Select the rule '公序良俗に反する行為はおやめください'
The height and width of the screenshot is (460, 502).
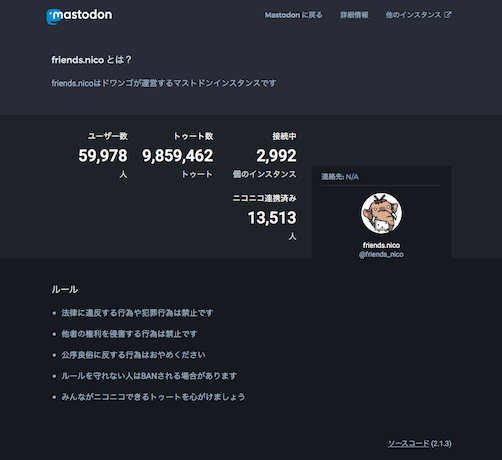[x=133, y=355]
